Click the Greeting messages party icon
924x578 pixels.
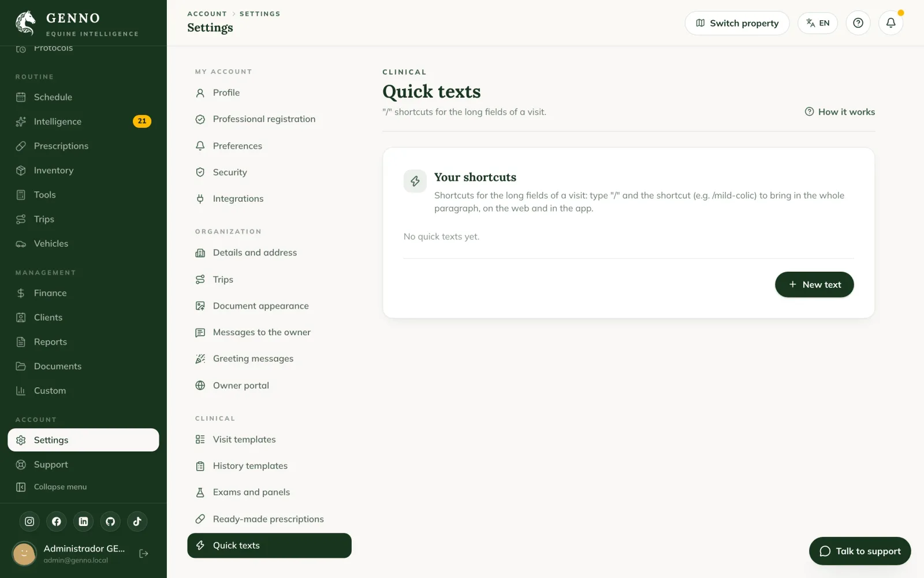tap(200, 359)
